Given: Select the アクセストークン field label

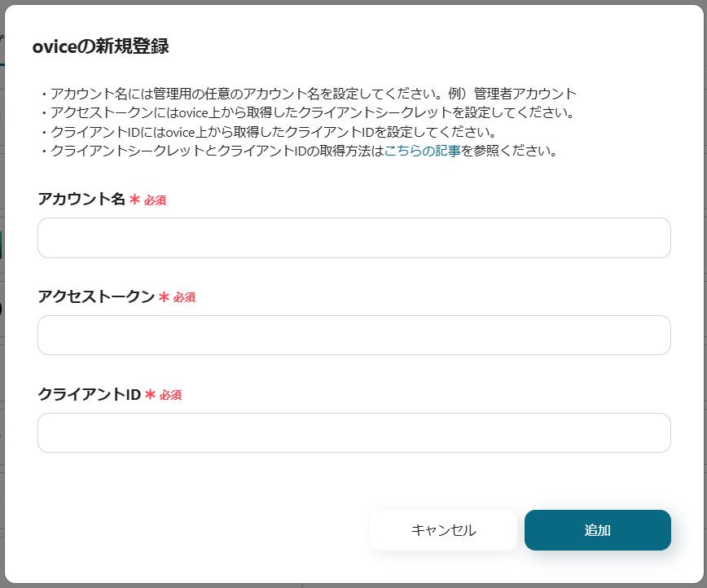Looking at the screenshot, I should (x=96, y=296).
